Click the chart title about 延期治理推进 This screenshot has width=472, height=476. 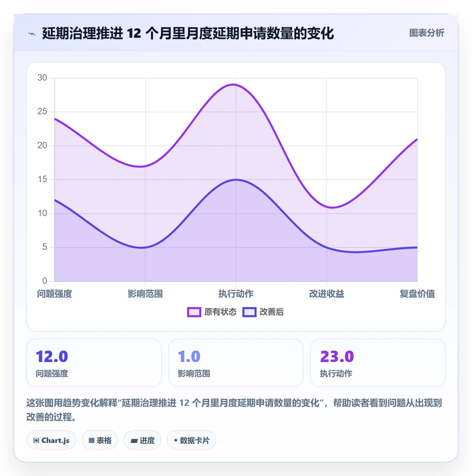click(x=188, y=33)
